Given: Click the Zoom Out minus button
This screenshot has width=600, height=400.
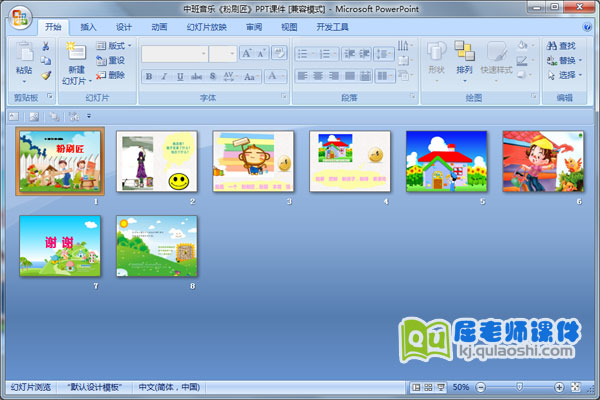Looking at the screenshot, I should 481,387.
